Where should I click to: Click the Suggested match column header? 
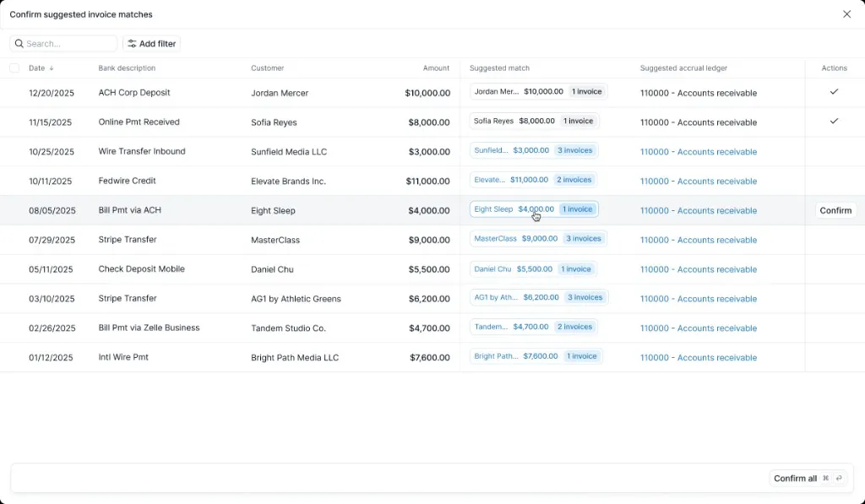click(x=499, y=68)
